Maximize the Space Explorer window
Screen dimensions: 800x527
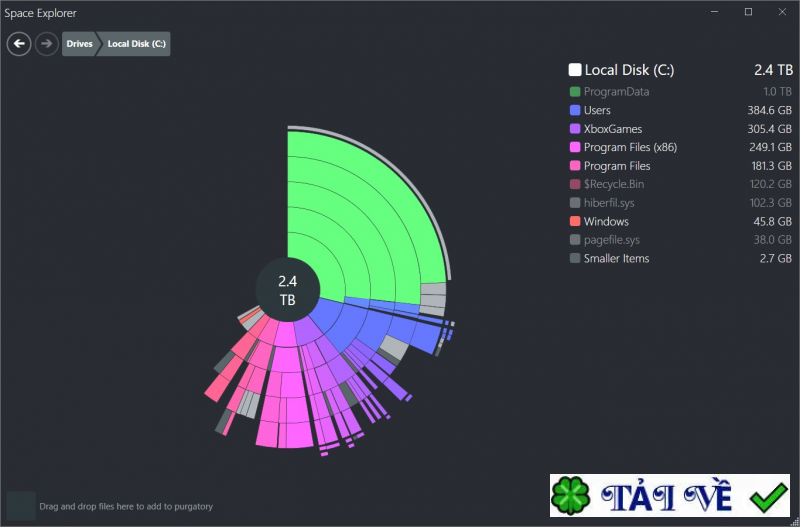(748, 12)
